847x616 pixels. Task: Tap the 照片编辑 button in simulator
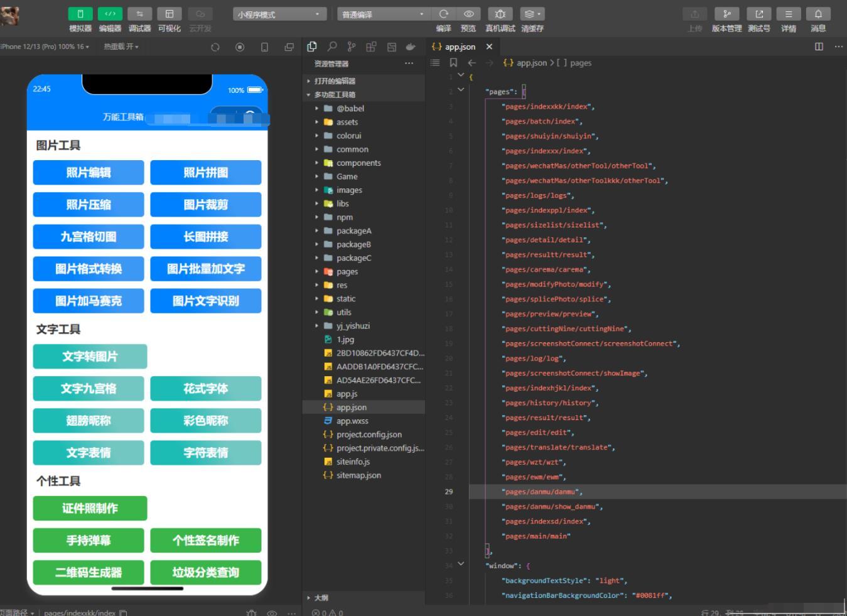pyautogui.click(x=89, y=173)
